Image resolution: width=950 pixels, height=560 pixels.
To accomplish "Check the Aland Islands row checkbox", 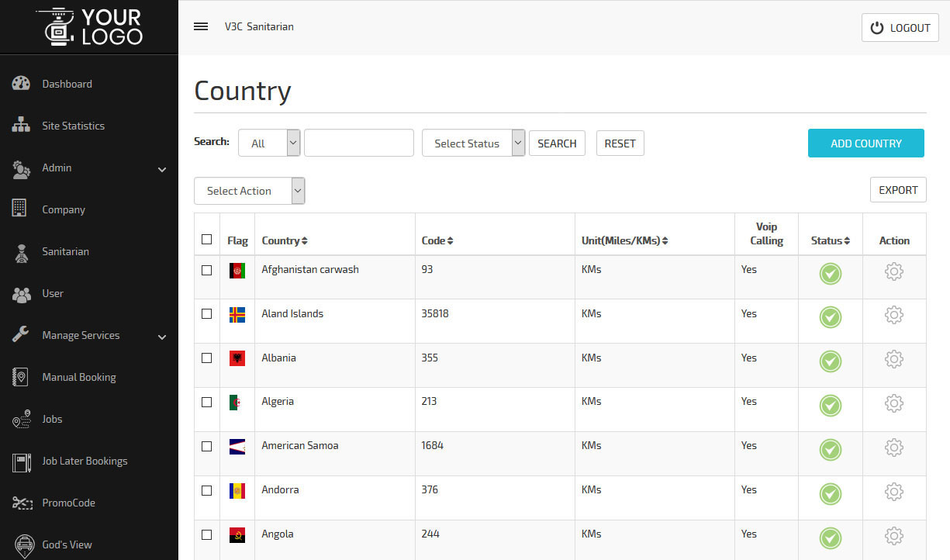I will [x=206, y=314].
